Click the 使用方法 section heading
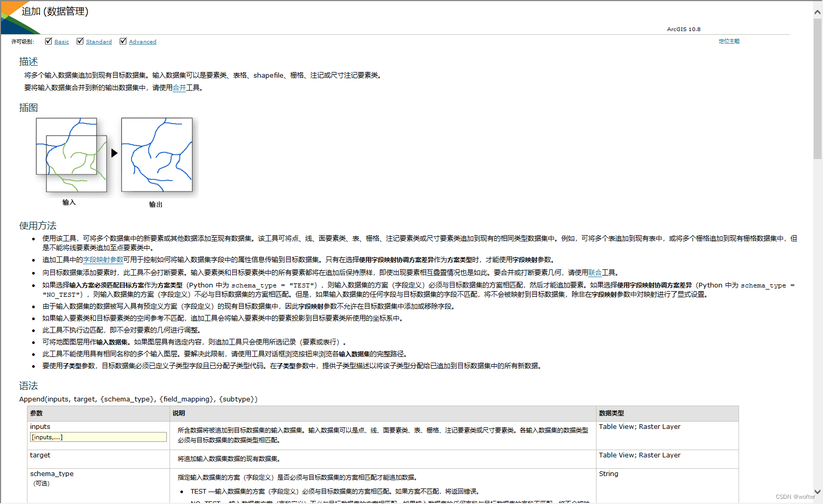823x504 pixels. click(x=38, y=226)
